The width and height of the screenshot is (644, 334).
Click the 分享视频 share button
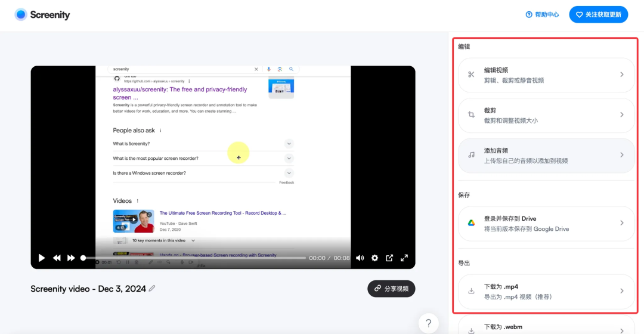pos(391,289)
